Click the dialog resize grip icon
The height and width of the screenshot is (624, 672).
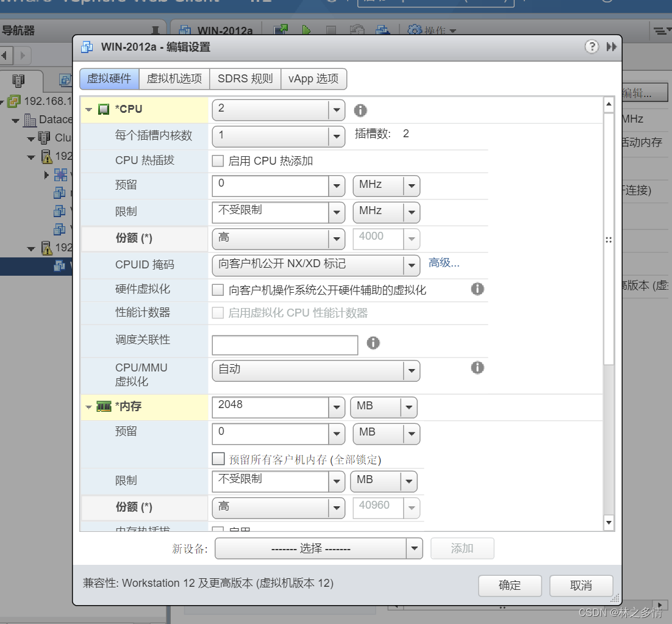click(x=615, y=598)
